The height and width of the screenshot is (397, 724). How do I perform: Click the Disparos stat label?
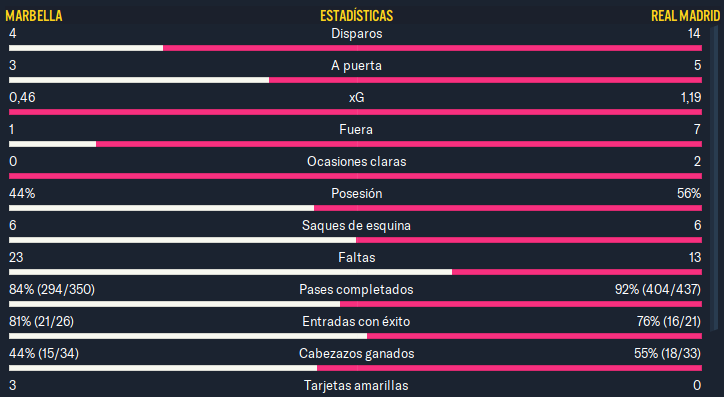[356, 34]
